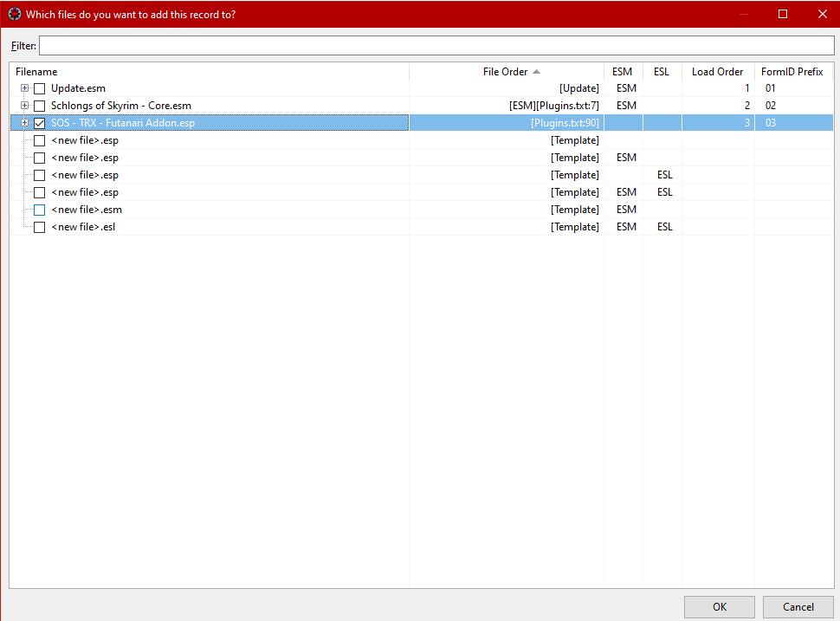The width and height of the screenshot is (840, 621).
Task: Expand the Update.esm tree node
Action: [25, 88]
